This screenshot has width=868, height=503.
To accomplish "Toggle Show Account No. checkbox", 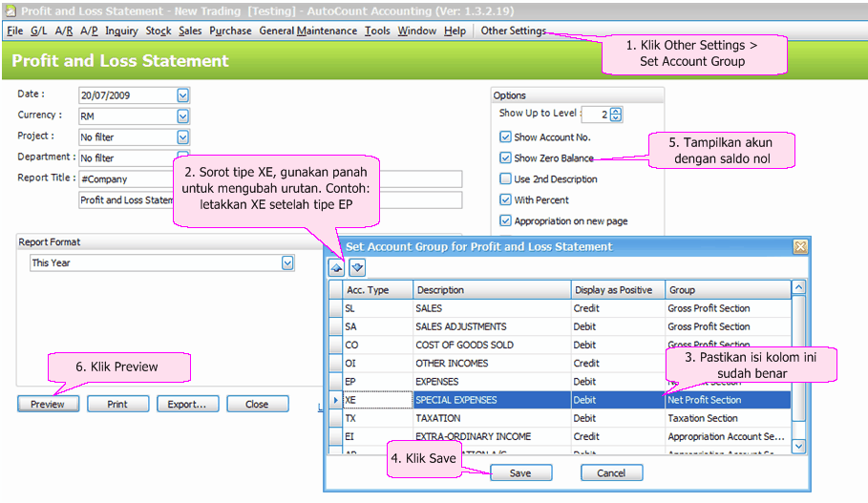I will (x=505, y=137).
